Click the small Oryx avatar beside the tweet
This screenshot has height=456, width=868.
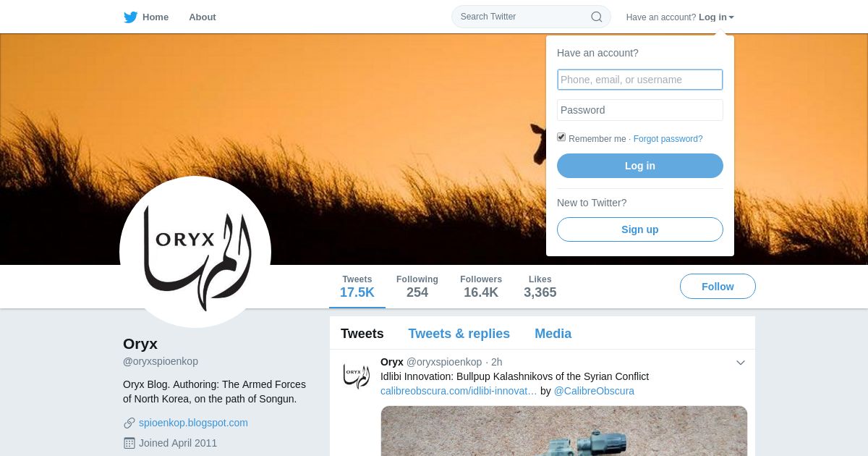click(x=356, y=375)
